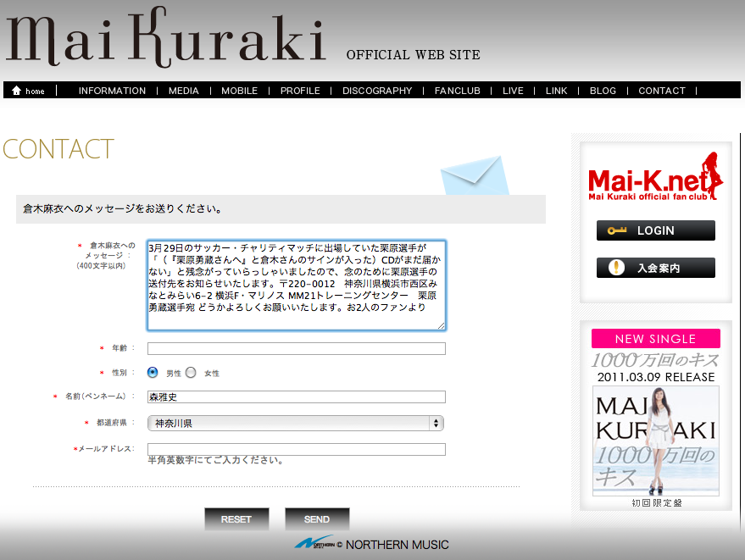The width and height of the screenshot is (745, 560).
Task: Open the CONTACT menu item
Action: click(x=662, y=91)
